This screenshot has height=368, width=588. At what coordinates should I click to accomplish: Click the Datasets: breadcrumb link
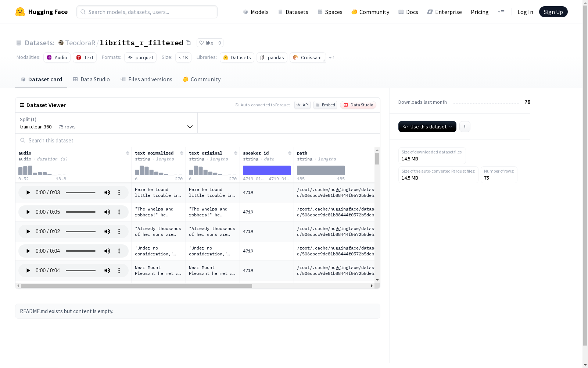point(40,43)
